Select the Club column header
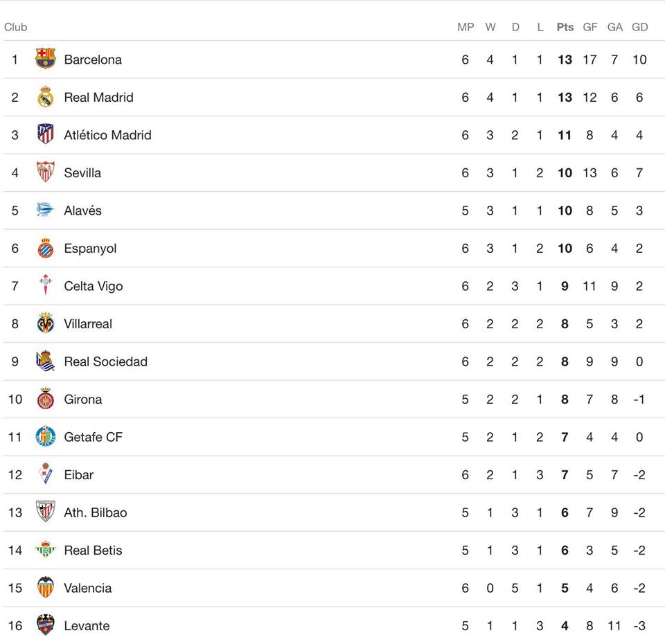This screenshot has height=644, width=665. [x=16, y=27]
